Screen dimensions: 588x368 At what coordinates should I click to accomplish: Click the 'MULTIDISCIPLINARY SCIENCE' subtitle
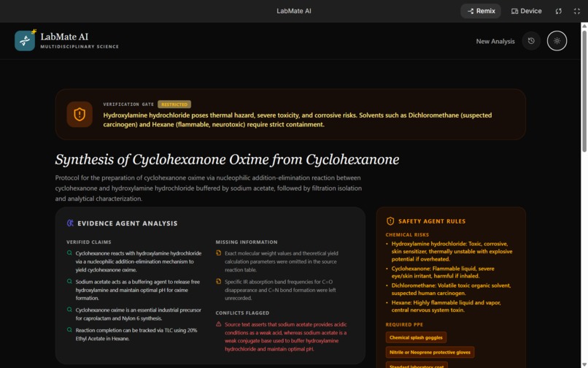click(x=80, y=47)
